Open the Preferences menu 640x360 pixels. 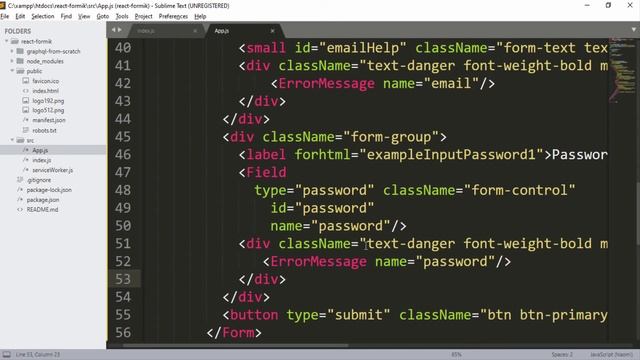tap(173, 16)
